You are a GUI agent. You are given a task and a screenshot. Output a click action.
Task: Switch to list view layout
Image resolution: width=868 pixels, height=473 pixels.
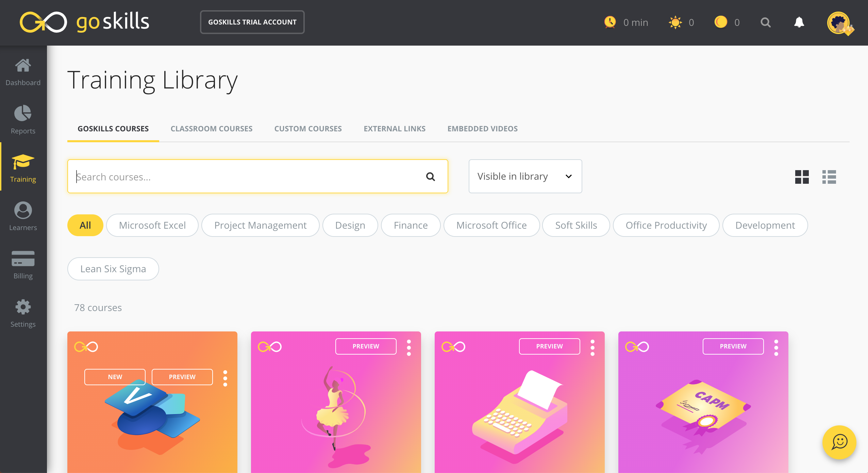click(x=829, y=177)
